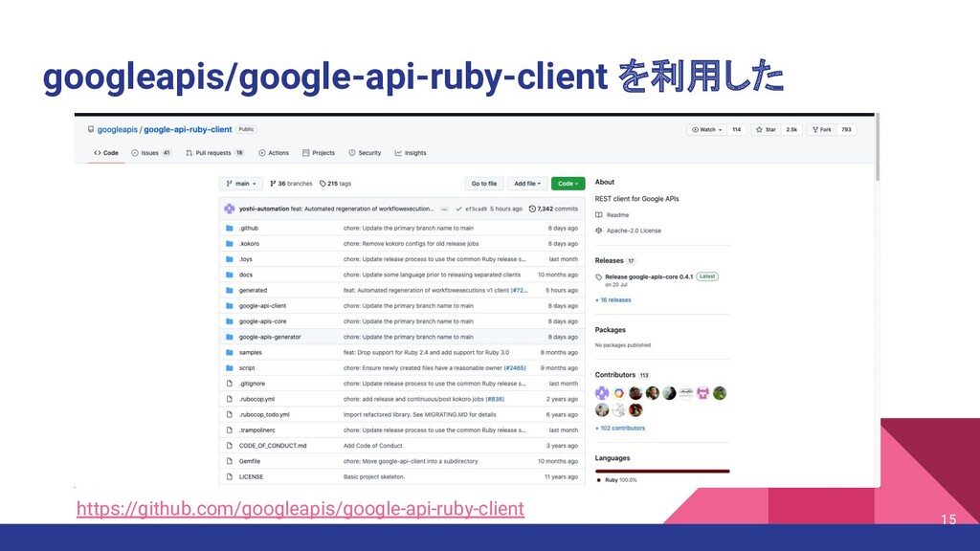
Task: Click the Gemfile file icon
Action: [230, 462]
